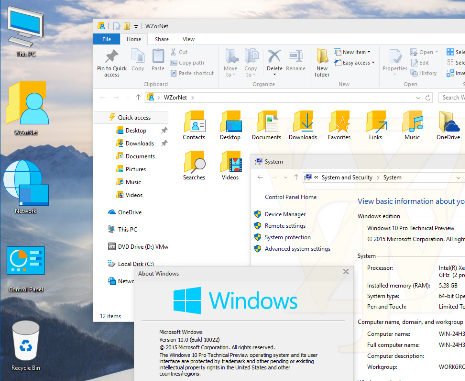Select the Videos folder in file pane
465x381 pixels.
[x=230, y=165]
